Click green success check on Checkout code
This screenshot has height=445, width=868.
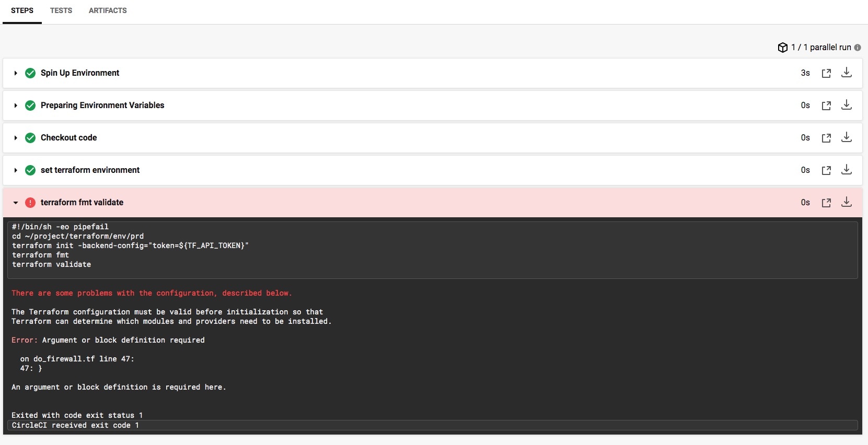tap(30, 138)
